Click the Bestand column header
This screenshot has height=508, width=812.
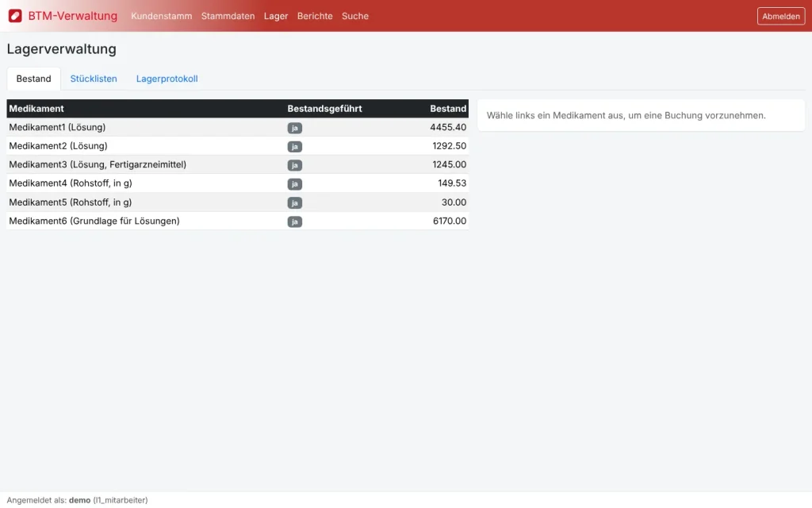448,108
